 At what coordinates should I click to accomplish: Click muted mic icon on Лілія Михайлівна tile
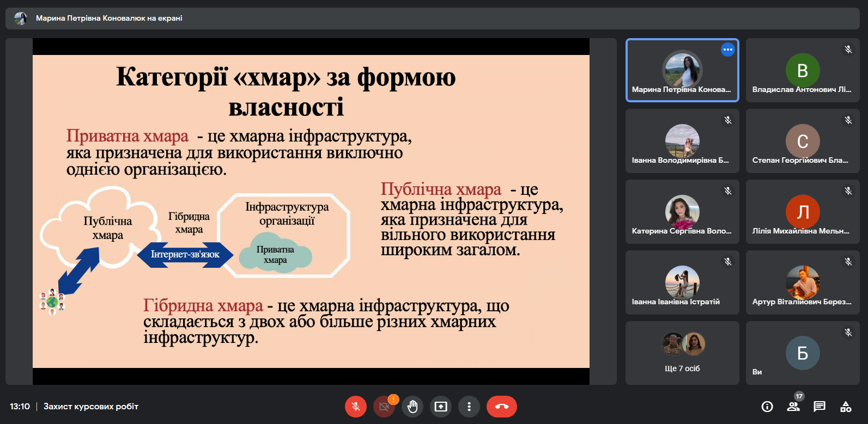(x=848, y=191)
